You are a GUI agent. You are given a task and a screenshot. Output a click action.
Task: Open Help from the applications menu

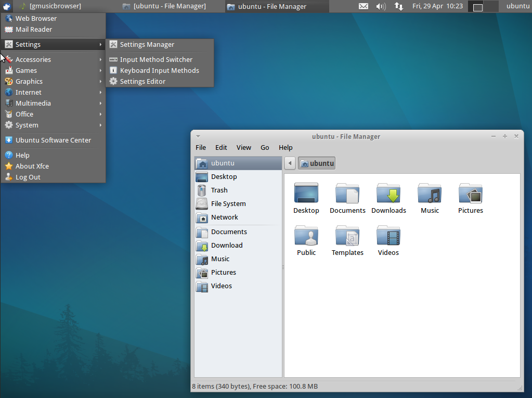tap(53, 155)
